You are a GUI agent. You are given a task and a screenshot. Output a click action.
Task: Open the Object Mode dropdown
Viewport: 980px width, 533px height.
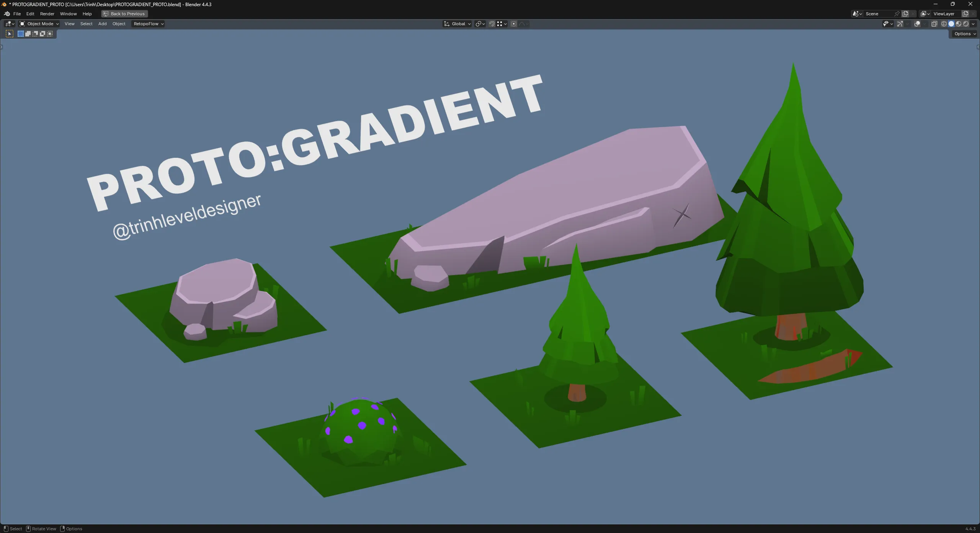[39, 24]
